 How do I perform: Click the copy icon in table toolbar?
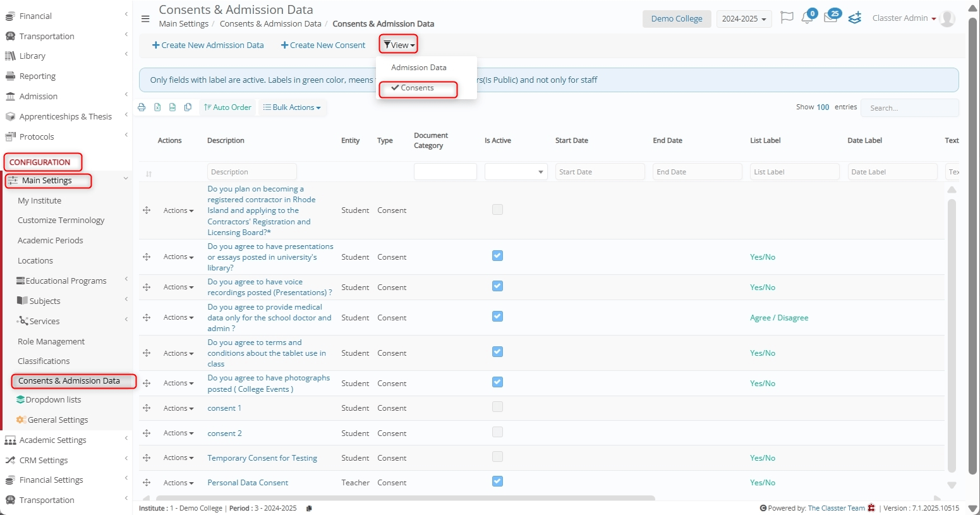pos(188,107)
